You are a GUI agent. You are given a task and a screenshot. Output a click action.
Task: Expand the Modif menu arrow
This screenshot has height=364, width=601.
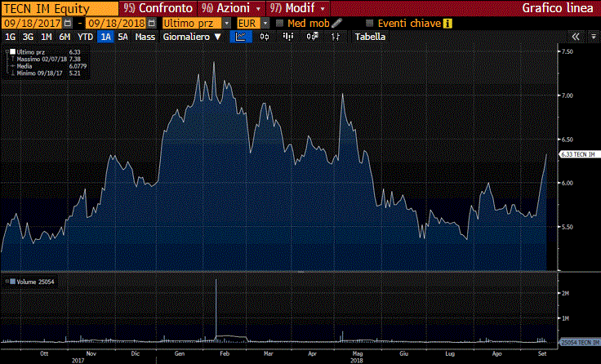pos(323,8)
